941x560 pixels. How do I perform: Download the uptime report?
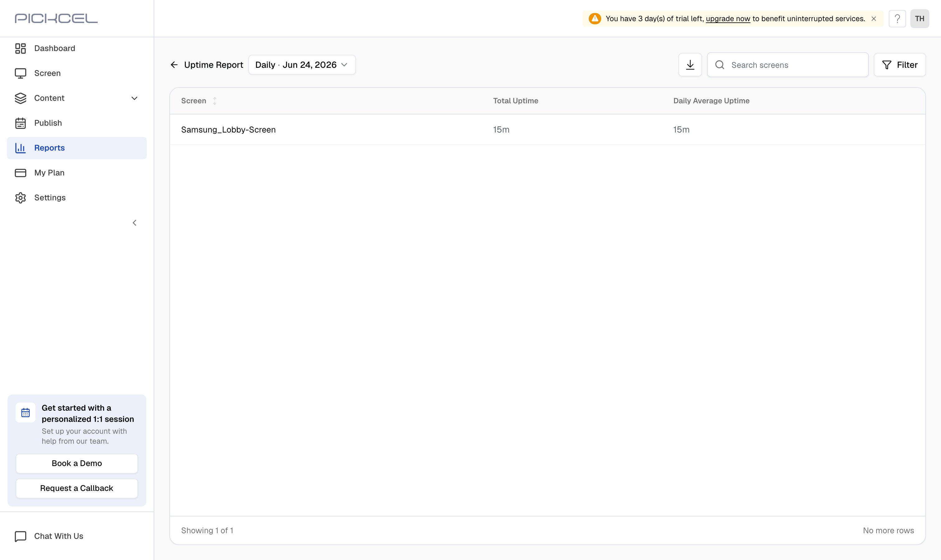coord(690,65)
